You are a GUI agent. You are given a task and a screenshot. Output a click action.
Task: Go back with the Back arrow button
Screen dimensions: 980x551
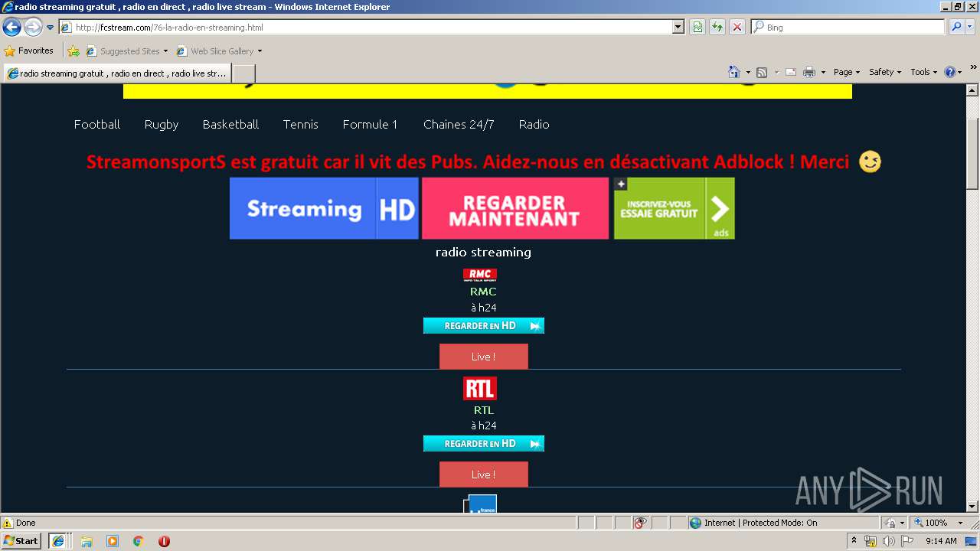click(x=11, y=28)
